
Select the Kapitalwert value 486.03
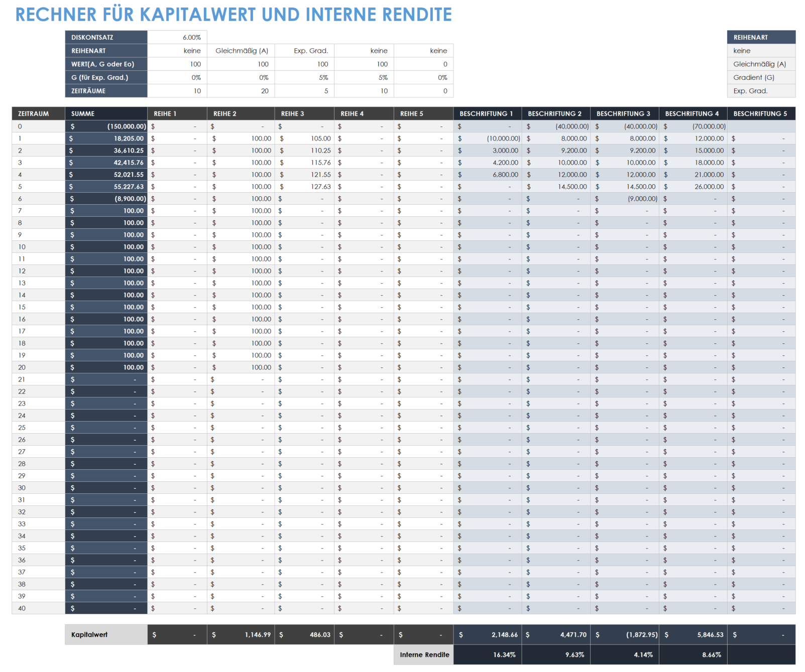pos(304,635)
